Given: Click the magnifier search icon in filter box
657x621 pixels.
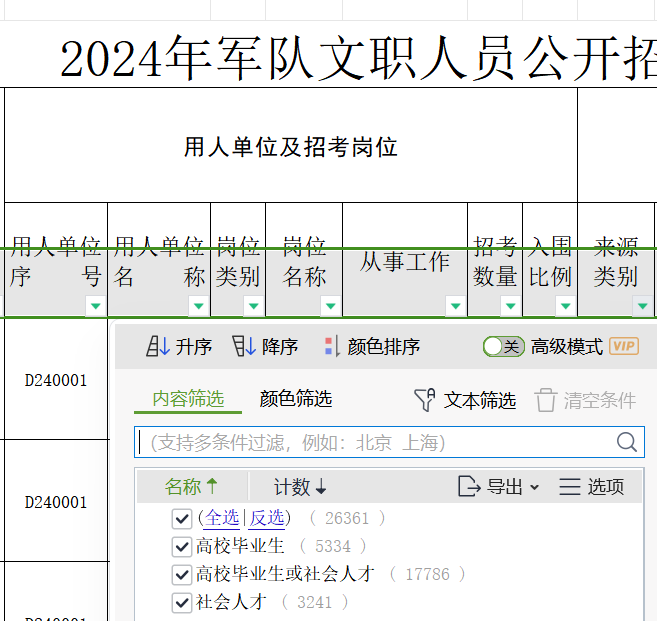Looking at the screenshot, I should pos(627,442).
